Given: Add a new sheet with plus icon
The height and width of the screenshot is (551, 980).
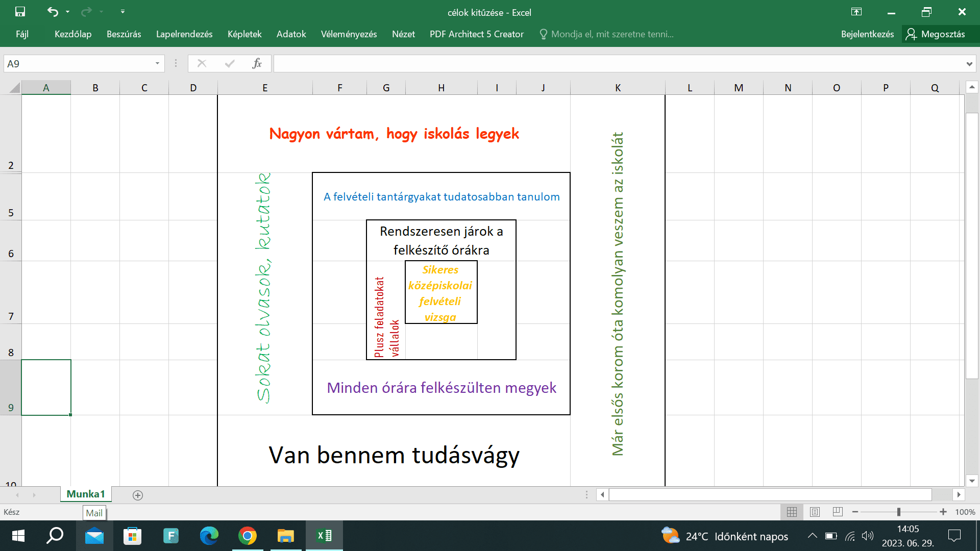Looking at the screenshot, I should pos(137,495).
